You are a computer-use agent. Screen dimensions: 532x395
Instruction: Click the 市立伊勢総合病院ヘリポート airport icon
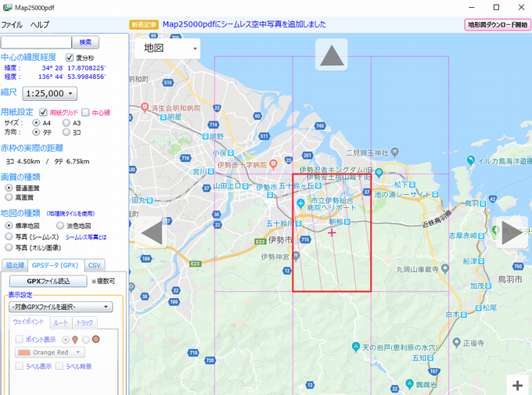(x=300, y=203)
